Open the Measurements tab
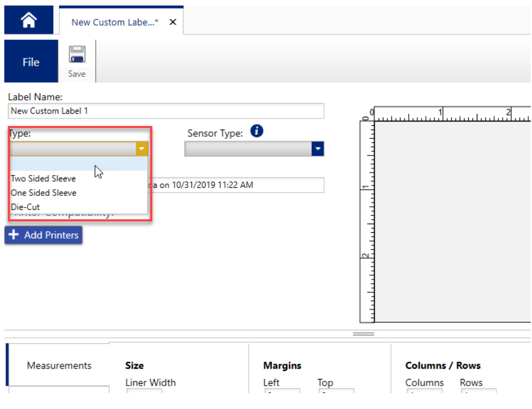Viewport: 532px width, 409px height. [60, 365]
